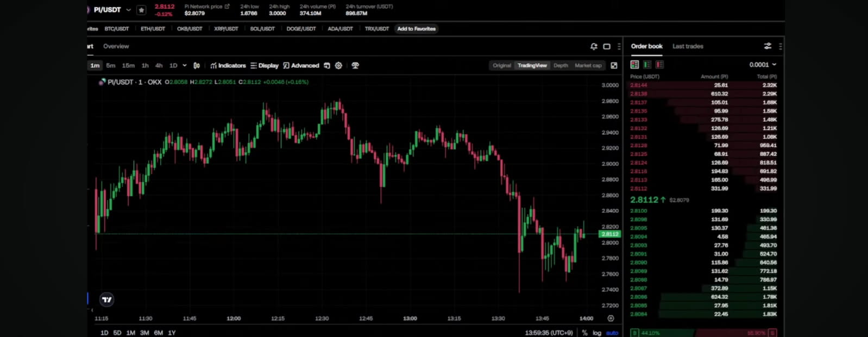Switch chart to TradingView view
The image size is (868, 337).
(532, 65)
